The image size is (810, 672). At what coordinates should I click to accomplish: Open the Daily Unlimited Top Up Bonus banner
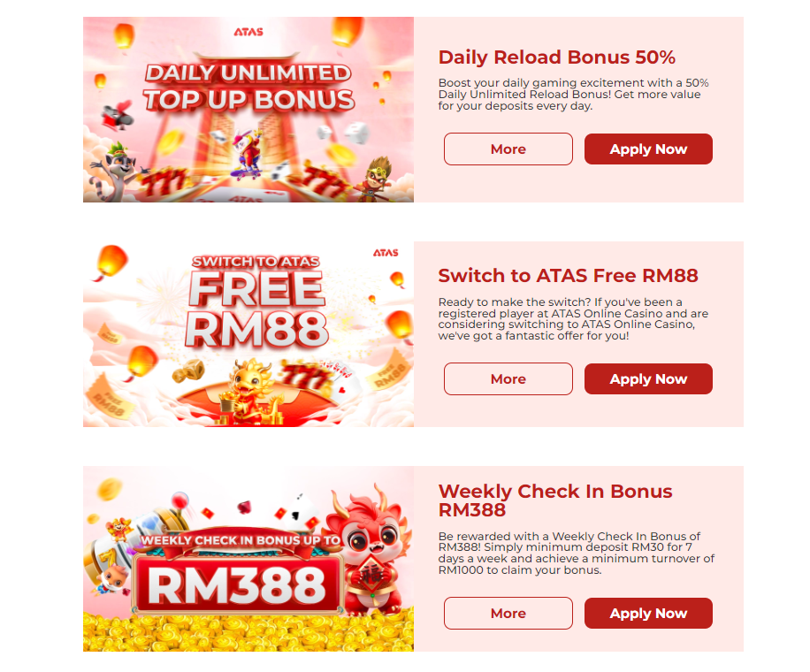248,110
